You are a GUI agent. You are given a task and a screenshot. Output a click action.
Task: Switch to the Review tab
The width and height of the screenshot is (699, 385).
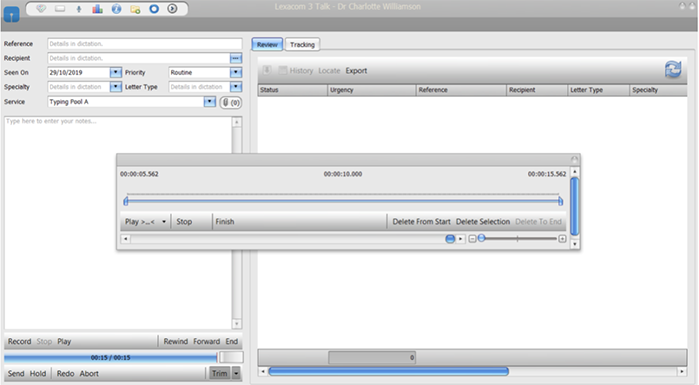(x=267, y=45)
